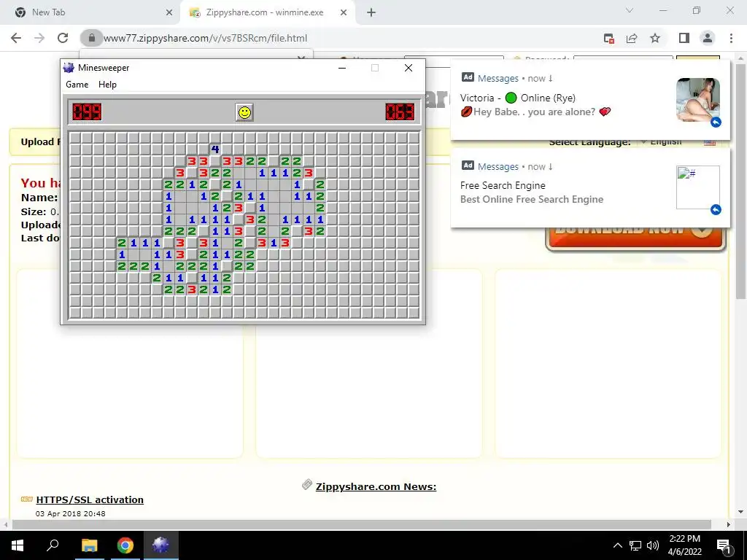Close the New Tab browser tab
Viewport: 747px width, 560px height.
pos(169,12)
